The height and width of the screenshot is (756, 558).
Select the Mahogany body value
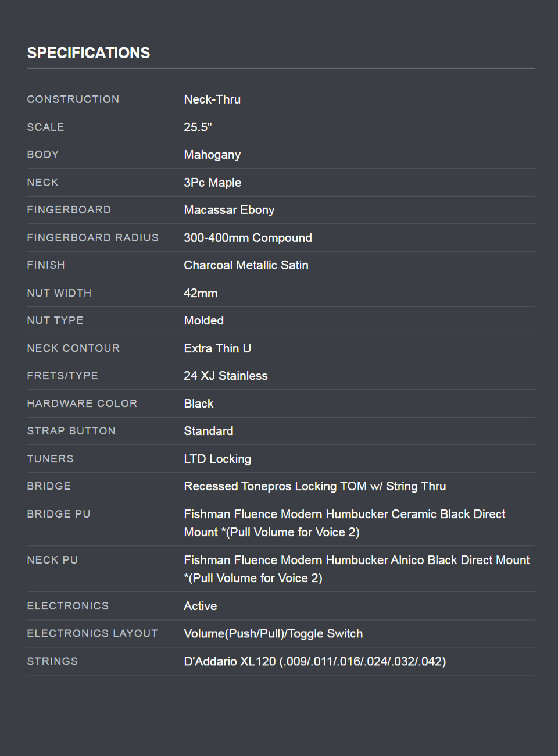[212, 155]
